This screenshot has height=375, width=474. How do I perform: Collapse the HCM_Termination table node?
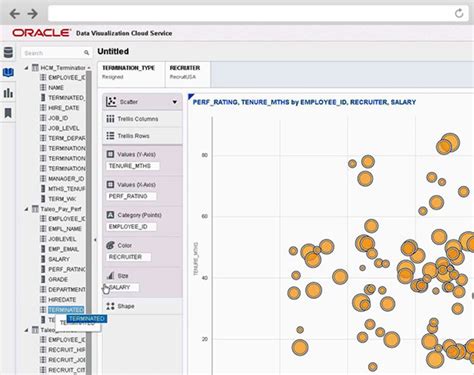point(26,68)
